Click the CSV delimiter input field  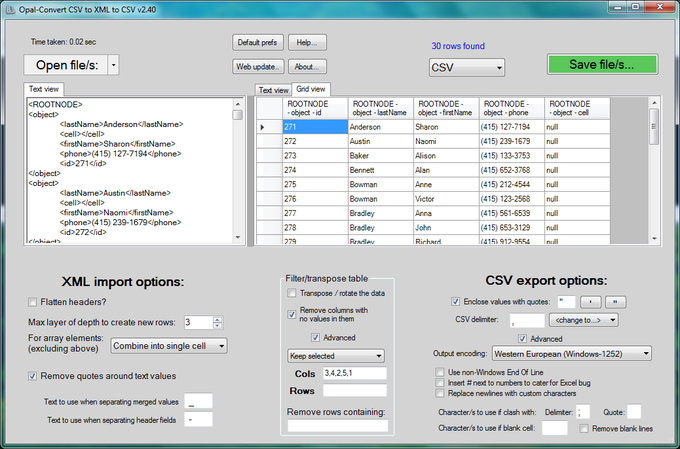(527, 320)
